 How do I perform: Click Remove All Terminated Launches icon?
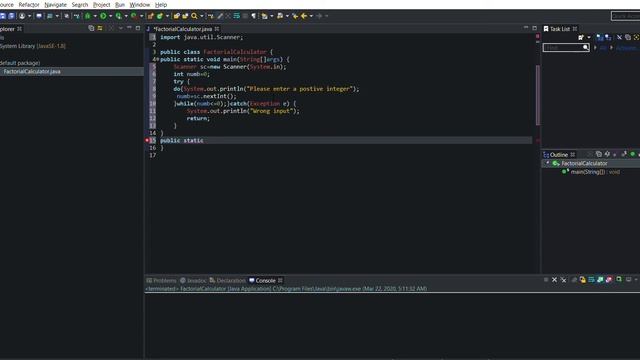click(563, 280)
